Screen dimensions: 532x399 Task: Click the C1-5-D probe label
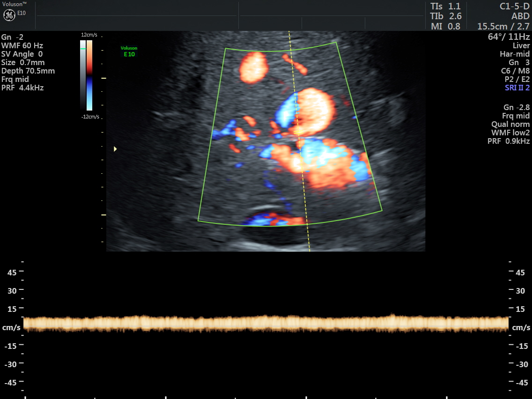(x=515, y=6)
